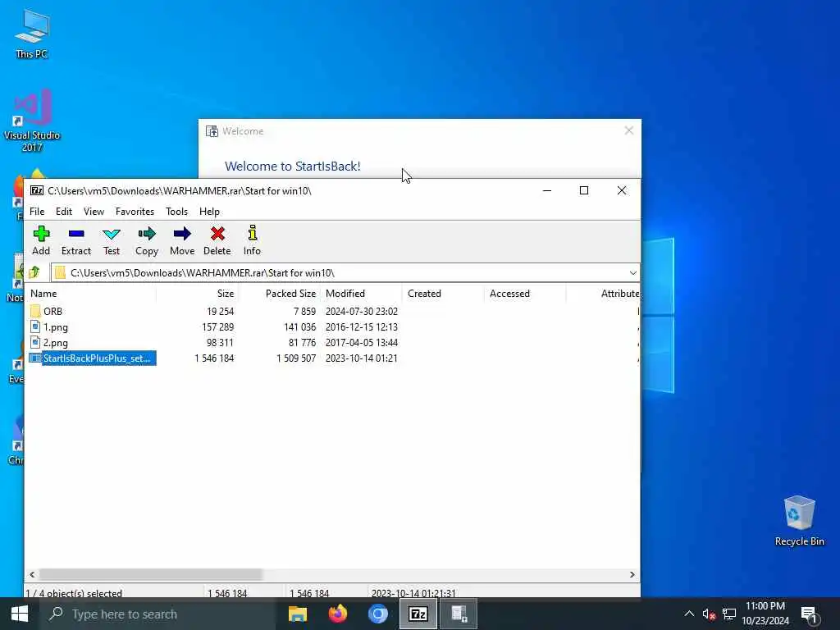840x630 pixels.
Task: Click the taskbar clock and date
Action: pos(765,614)
